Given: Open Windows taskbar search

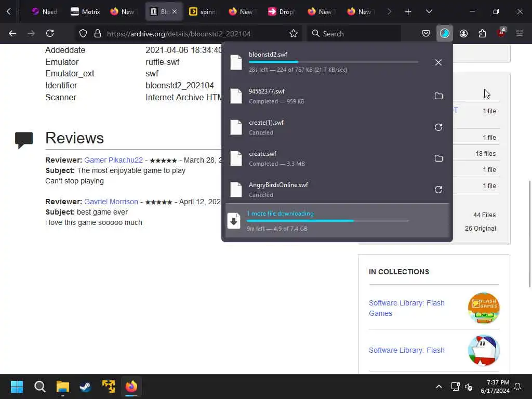Looking at the screenshot, I should pyautogui.click(x=39, y=387).
